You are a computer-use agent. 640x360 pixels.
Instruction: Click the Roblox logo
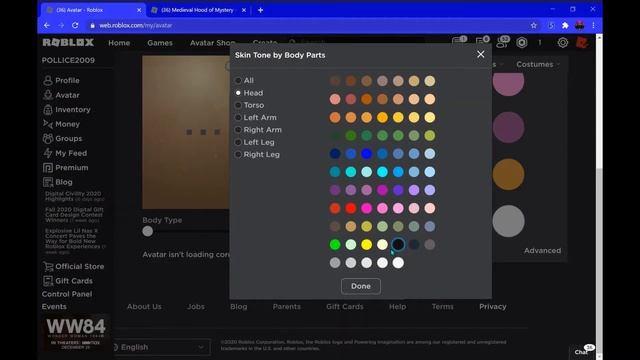tap(68, 42)
